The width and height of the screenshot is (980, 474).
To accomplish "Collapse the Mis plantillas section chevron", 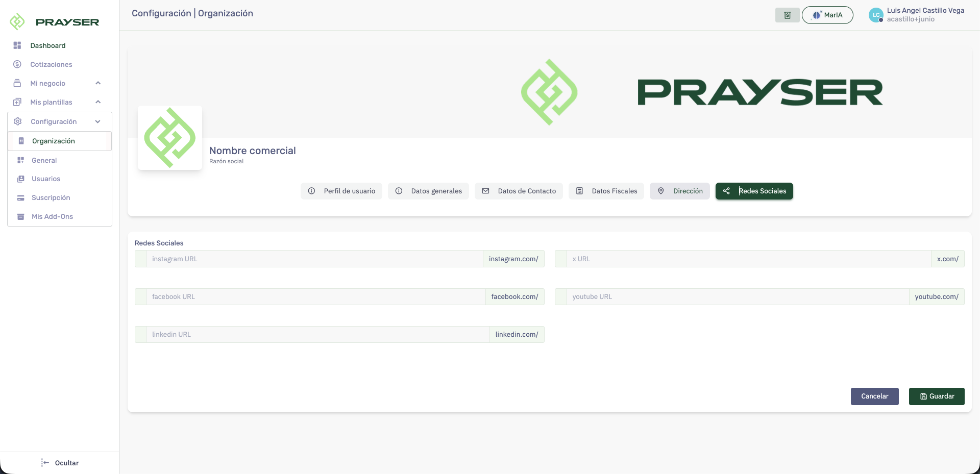I will [98, 102].
